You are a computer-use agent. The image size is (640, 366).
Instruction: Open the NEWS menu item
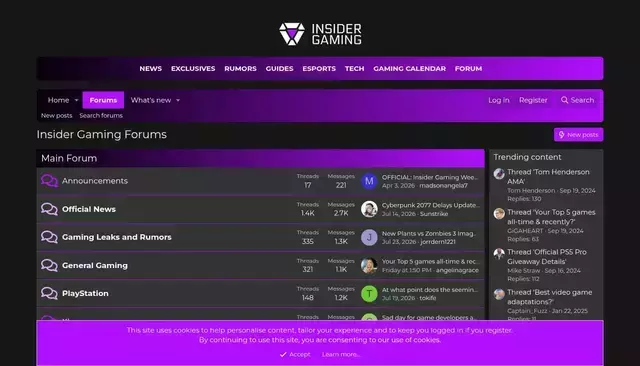151,69
